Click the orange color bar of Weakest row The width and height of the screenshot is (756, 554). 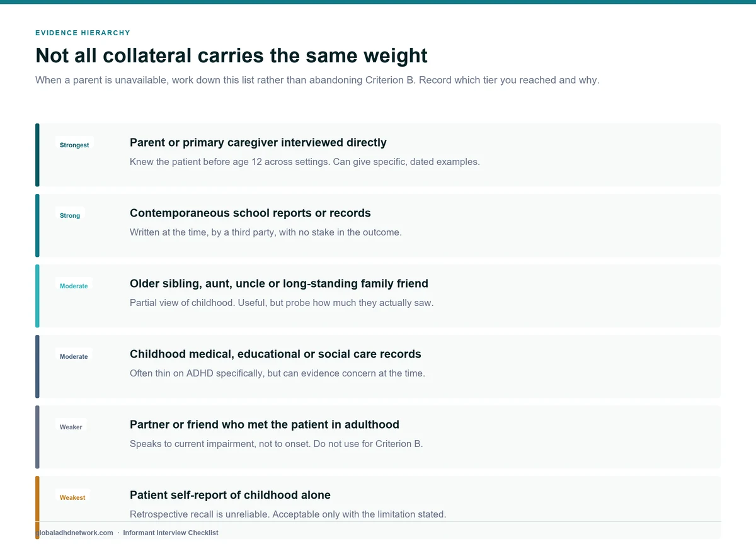(37, 507)
